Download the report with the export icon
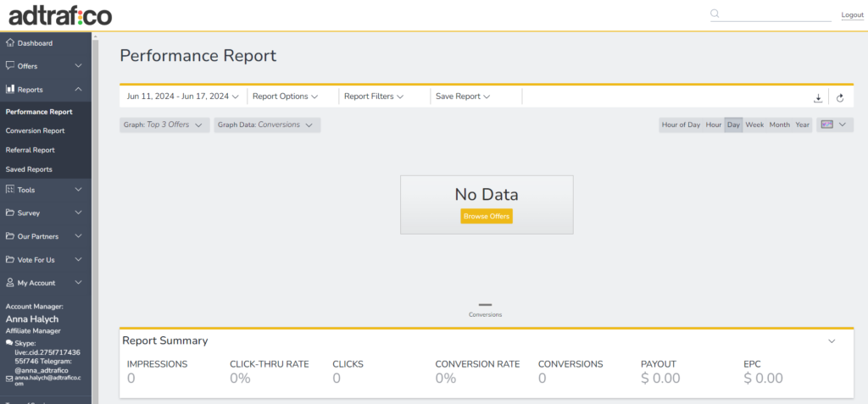The height and width of the screenshot is (404, 868). 818,97
